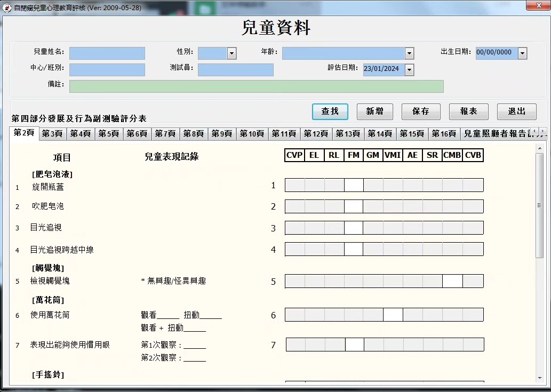Expand the 年齡 dropdown list
Viewport: 551px width, 392px height.
pyautogui.click(x=409, y=53)
